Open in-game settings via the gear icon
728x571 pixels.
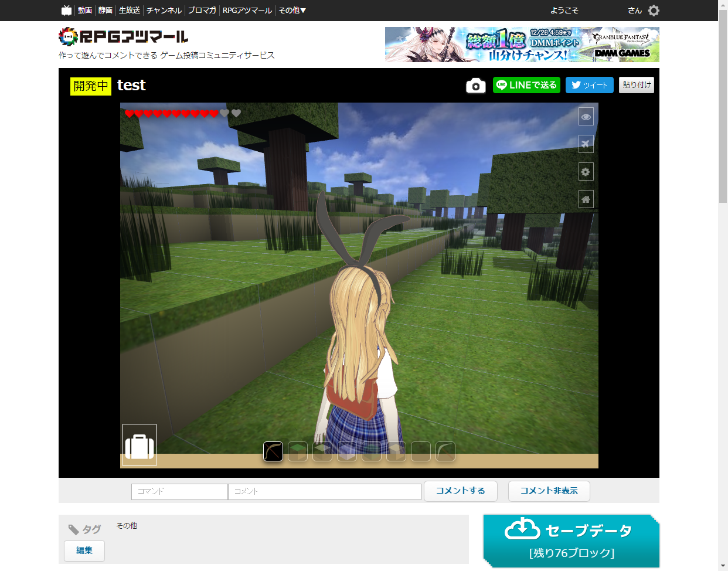coord(586,171)
